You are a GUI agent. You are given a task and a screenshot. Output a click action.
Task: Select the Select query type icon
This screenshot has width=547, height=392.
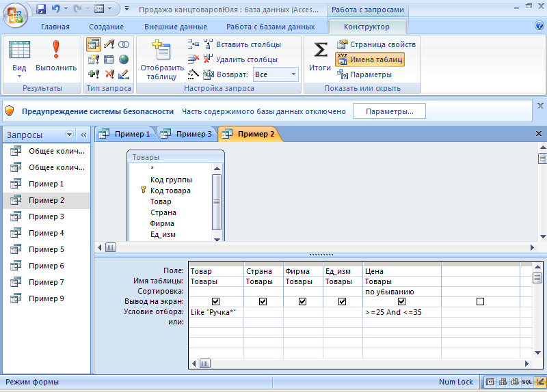point(94,44)
